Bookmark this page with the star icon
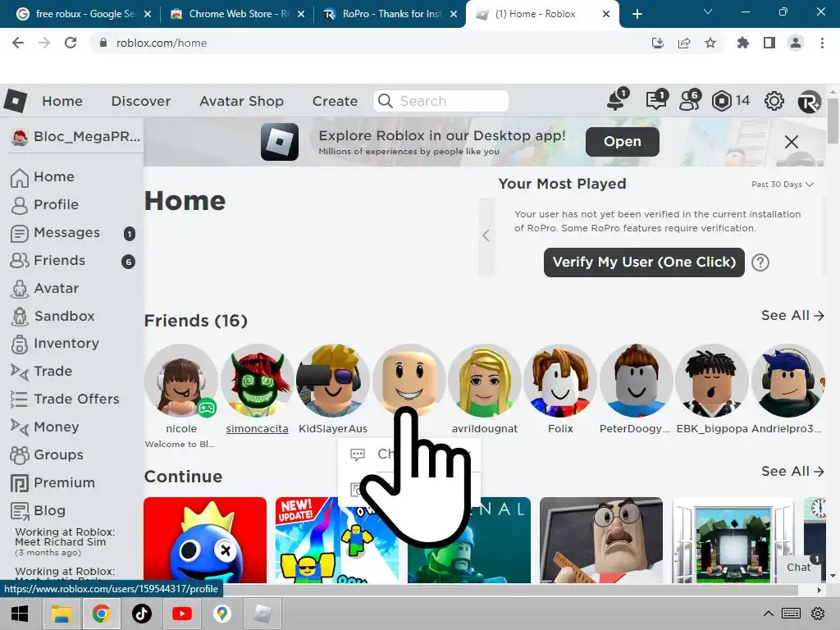 pyautogui.click(x=710, y=43)
